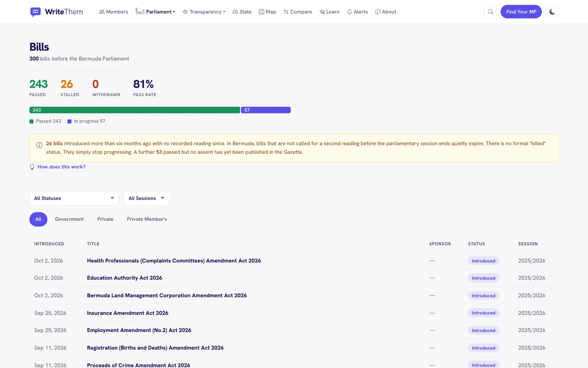Click the info icon in the yellow notice

(x=39, y=145)
